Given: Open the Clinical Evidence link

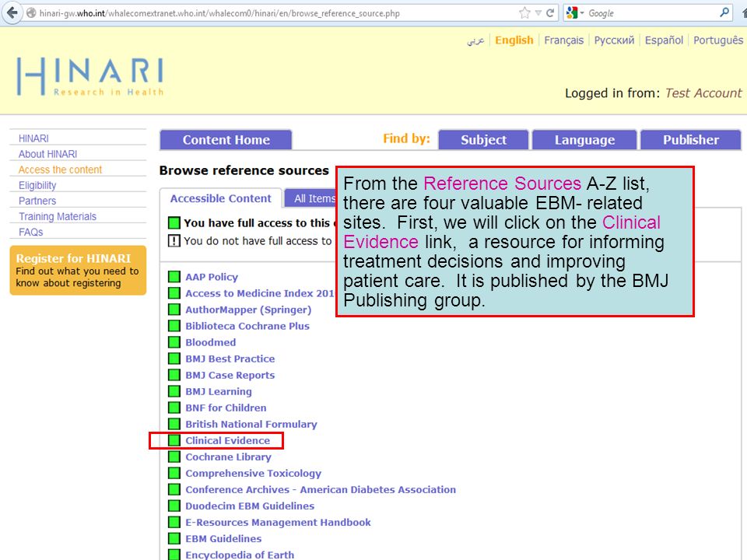Looking at the screenshot, I should coord(228,440).
